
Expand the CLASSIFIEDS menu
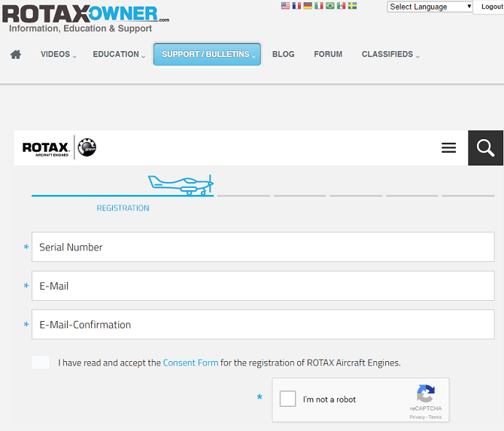click(x=390, y=54)
